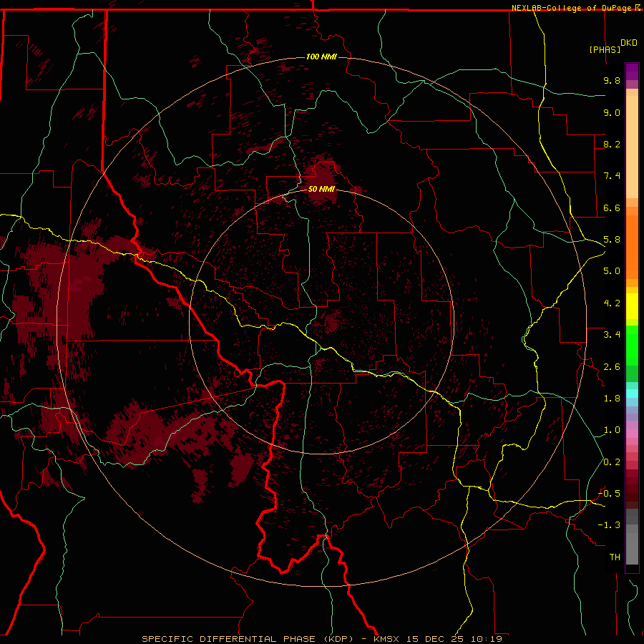
Task: Pick the bright green band of the color bar
Action: (632, 346)
